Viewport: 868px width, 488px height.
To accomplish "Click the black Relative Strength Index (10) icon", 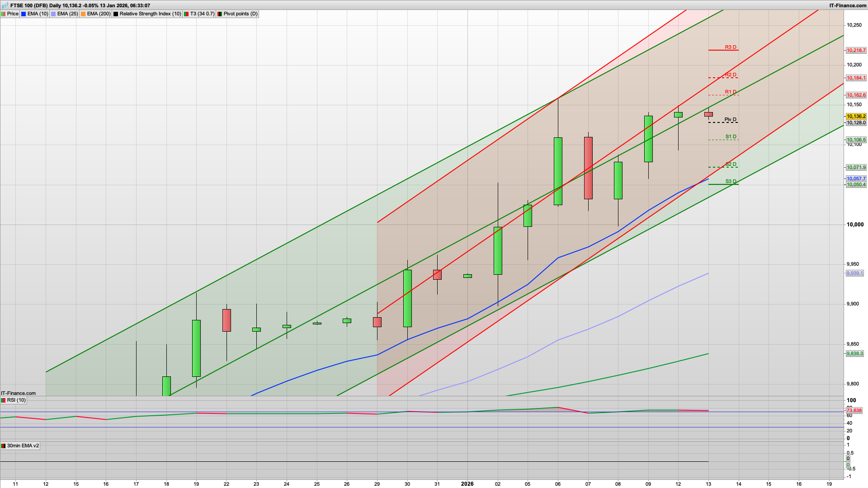I will coord(115,14).
